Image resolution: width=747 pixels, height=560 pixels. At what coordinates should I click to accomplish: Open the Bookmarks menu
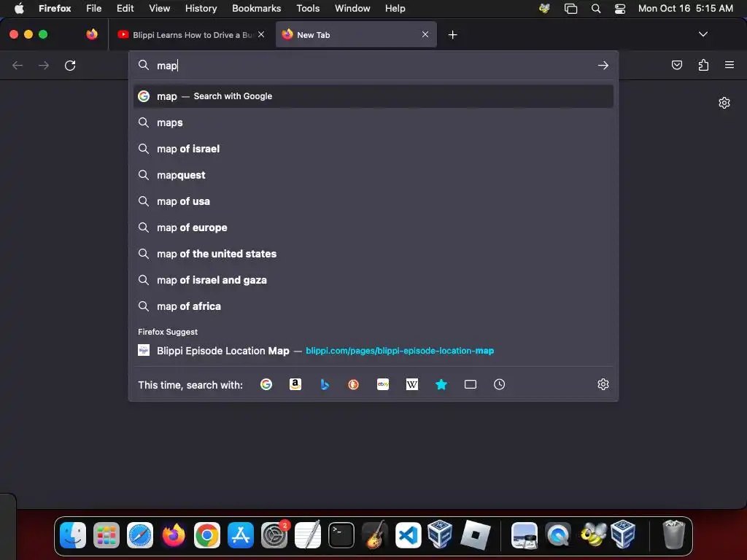(x=256, y=8)
